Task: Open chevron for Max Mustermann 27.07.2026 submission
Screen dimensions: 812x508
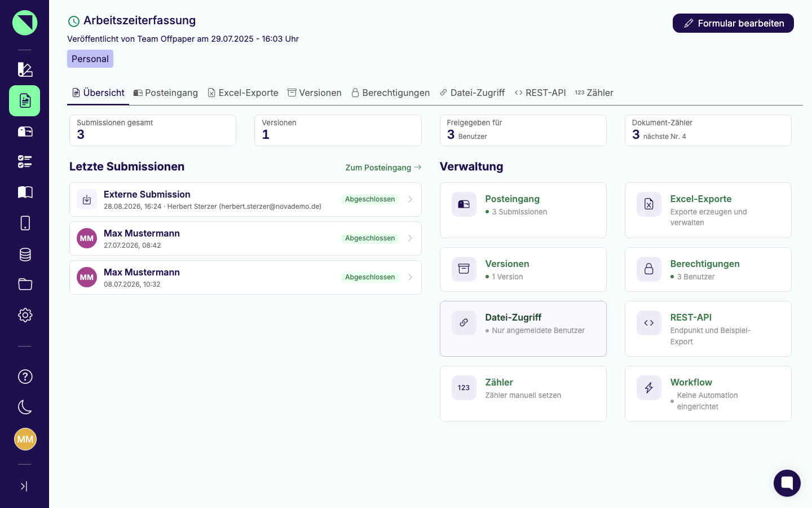Action: pyautogui.click(x=410, y=238)
